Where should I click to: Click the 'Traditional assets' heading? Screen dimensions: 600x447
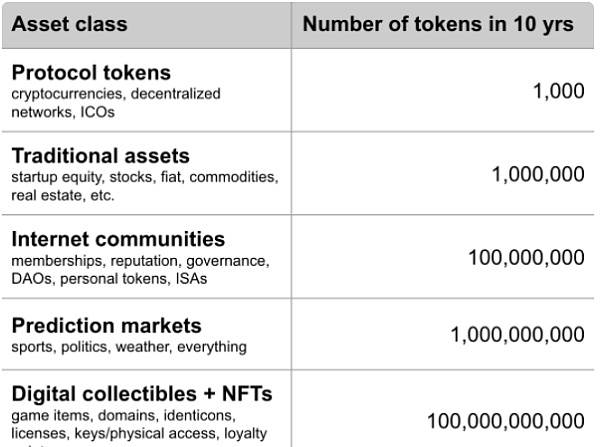(101, 156)
